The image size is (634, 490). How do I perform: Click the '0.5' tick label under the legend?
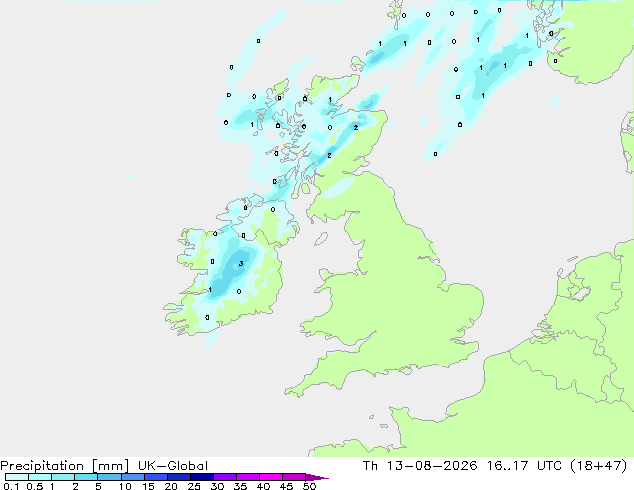[x=35, y=486]
